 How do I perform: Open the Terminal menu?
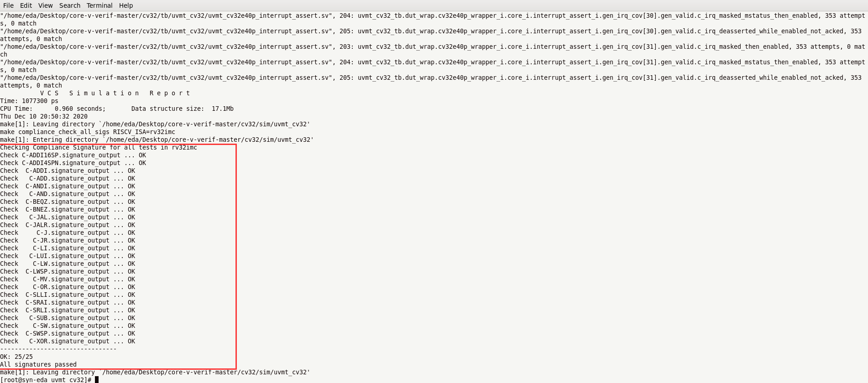coord(99,5)
